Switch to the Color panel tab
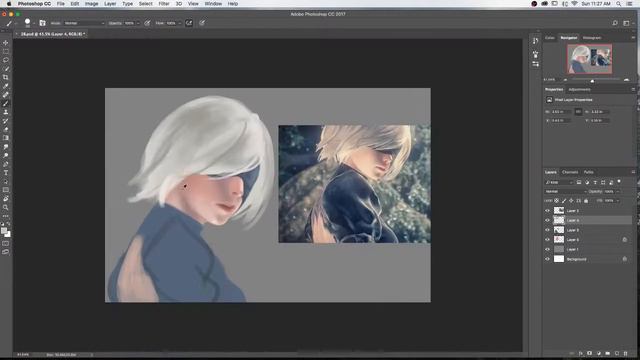The image size is (640, 360). [550, 38]
